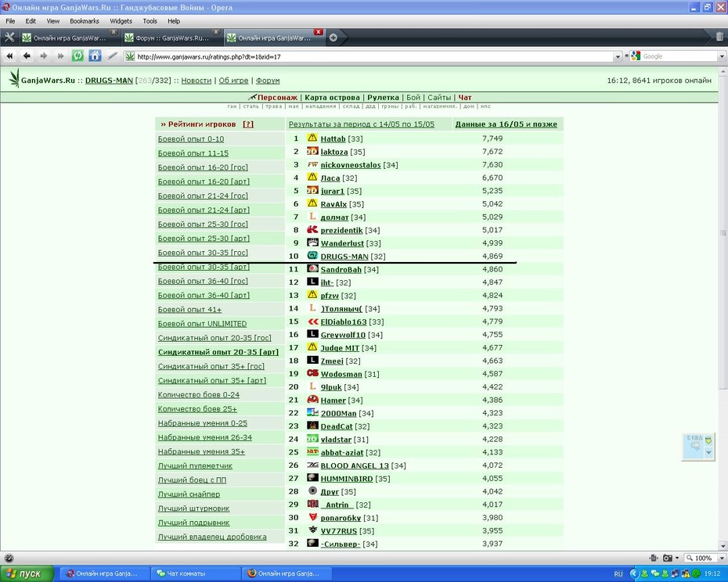Click the syndicate icon next to DeadCat

(x=312, y=426)
